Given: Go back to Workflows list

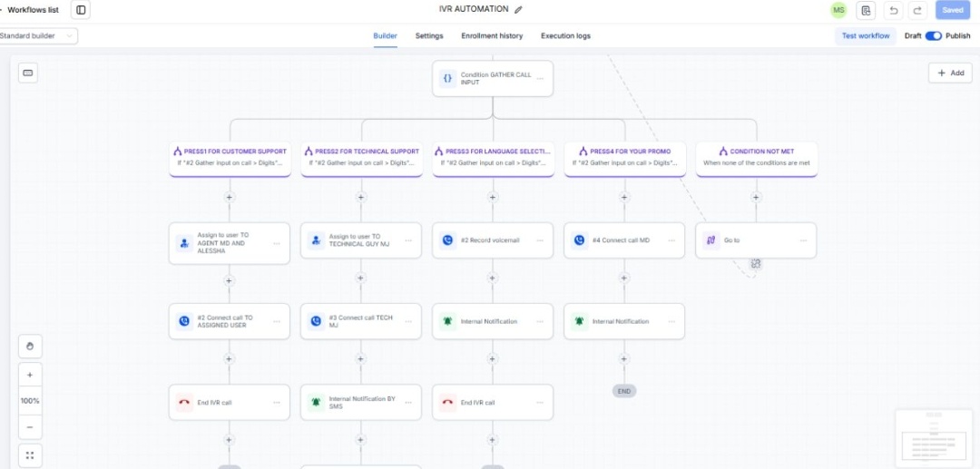Looking at the screenshot, I should pos(31,10).
